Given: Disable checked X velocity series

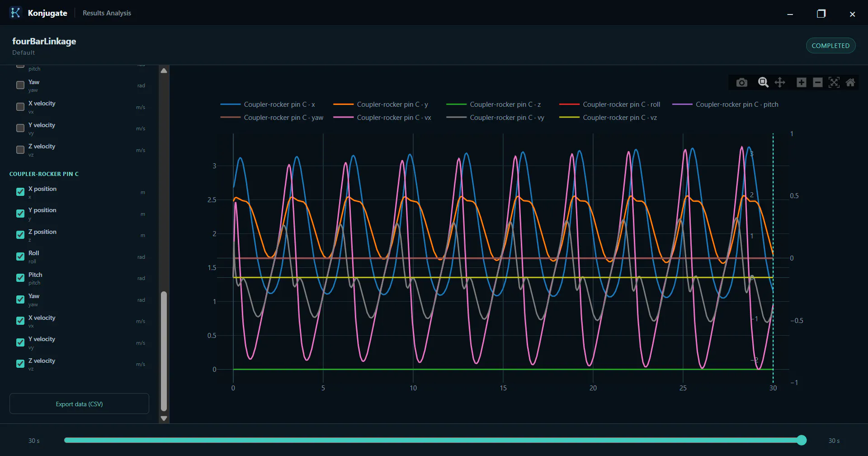Looking at the screenshot, I should [20, 321].
